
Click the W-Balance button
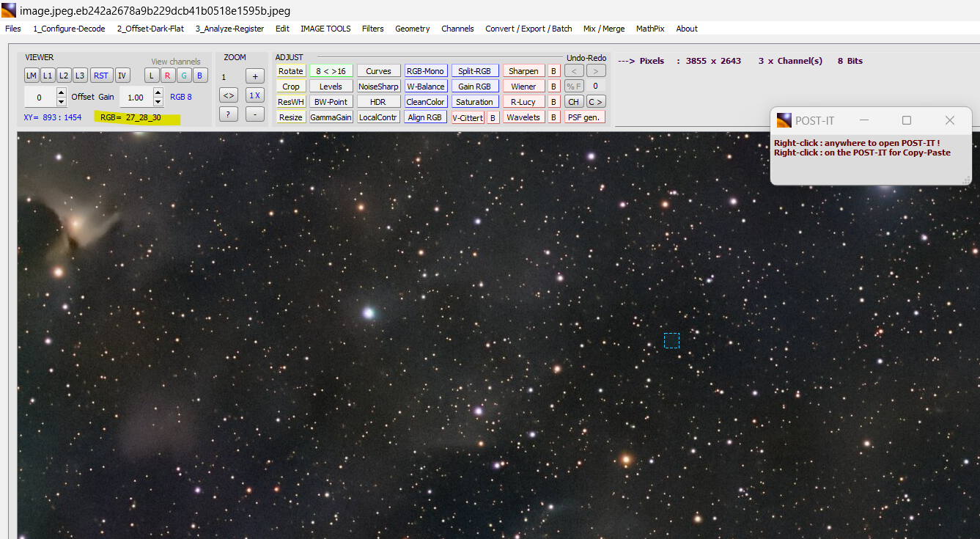point(426,87)
